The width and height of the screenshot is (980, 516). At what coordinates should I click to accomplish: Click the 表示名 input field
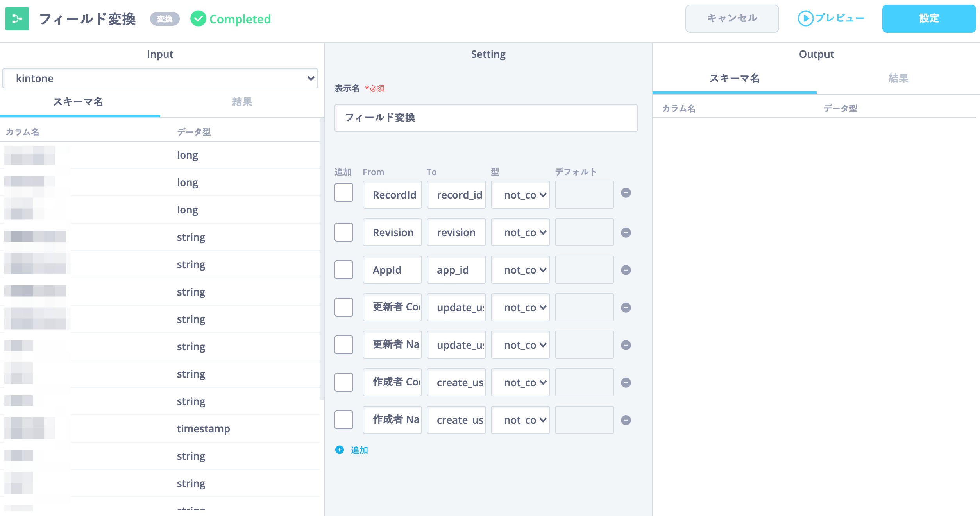pos(486,118)
